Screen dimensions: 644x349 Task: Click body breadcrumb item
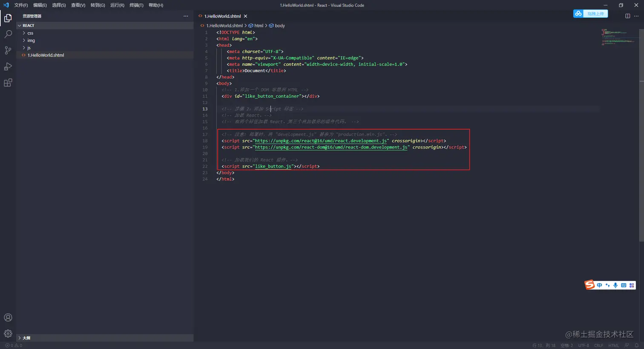[280, 26]
